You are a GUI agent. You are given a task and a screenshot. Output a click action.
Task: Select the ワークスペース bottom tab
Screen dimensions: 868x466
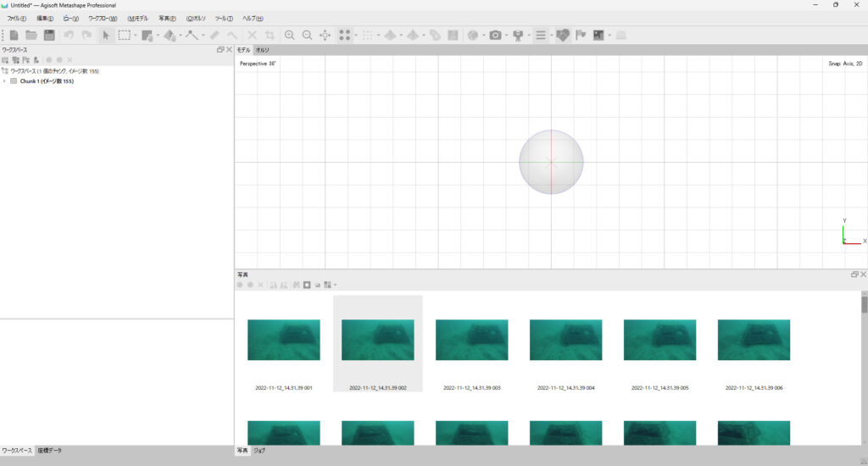(17, 451)
